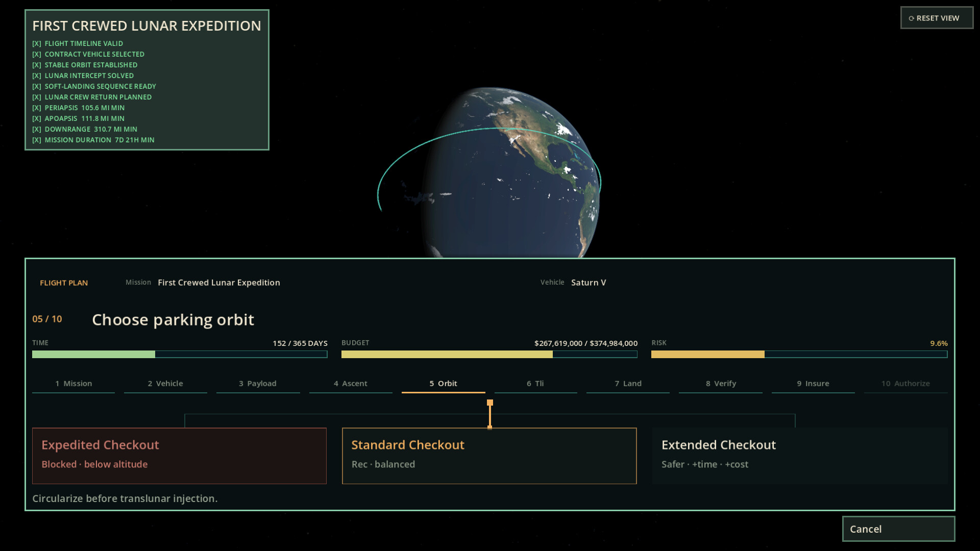Open the 4 Ascent step
The width and height of the screenshot is (980, 551).
351,384
